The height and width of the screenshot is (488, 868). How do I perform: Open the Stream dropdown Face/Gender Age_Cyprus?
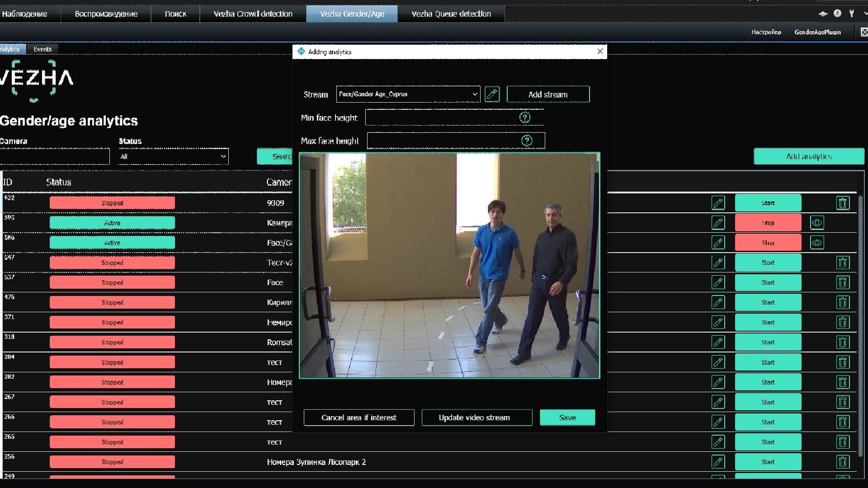point(408,94)
